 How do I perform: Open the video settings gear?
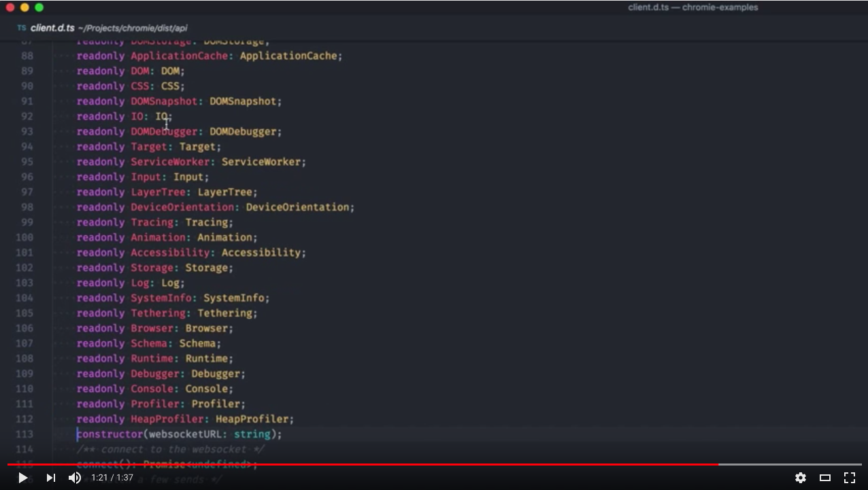(801, 478)
